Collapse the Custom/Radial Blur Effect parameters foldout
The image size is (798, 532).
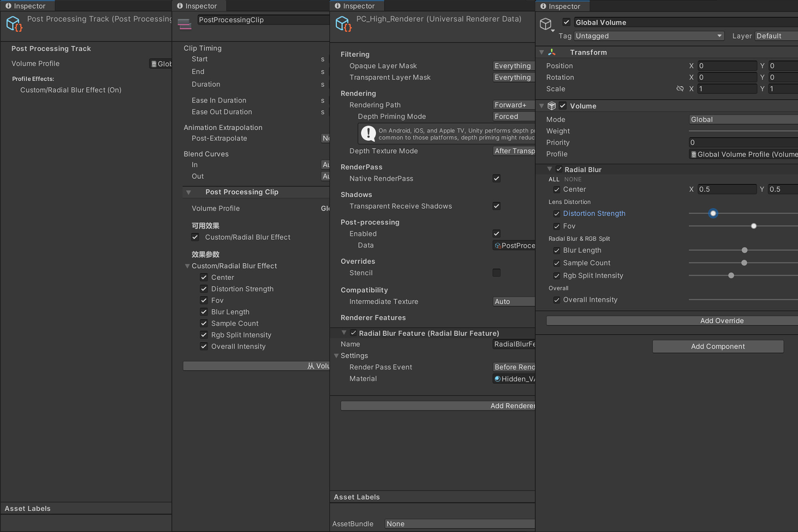pos(187,266)
